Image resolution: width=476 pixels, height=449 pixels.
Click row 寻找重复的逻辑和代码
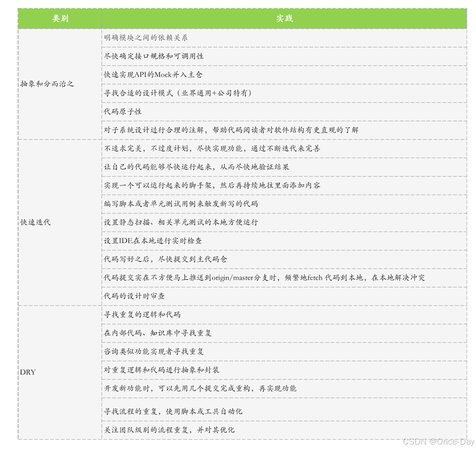(x=284, y=315)
